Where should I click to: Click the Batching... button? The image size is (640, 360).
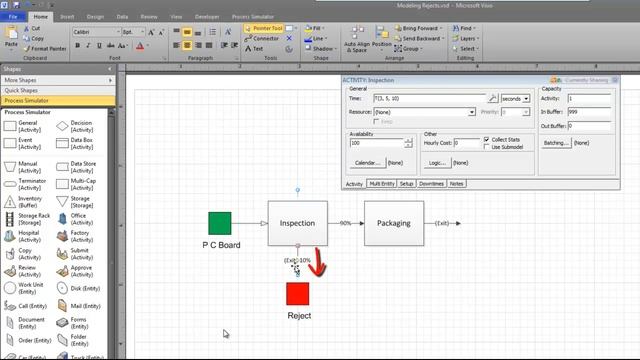click(x=556, y=143)
